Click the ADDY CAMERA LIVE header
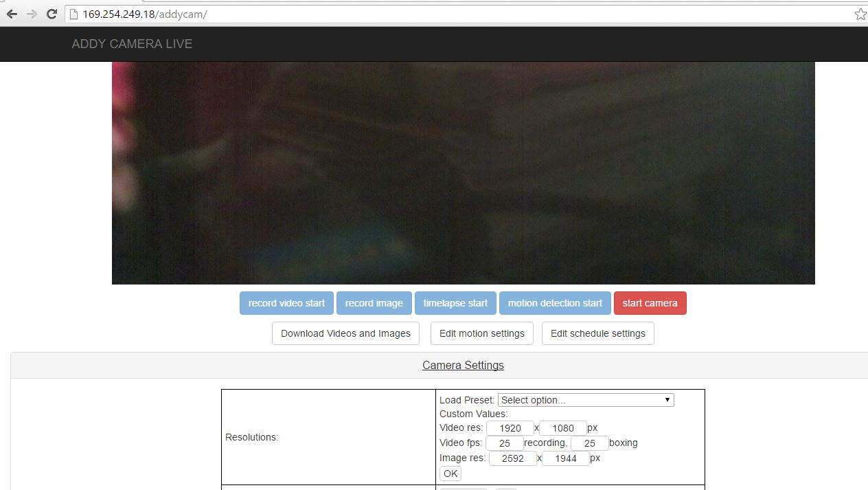This screenshot has height=490, width=868. [x=131, y=43]
